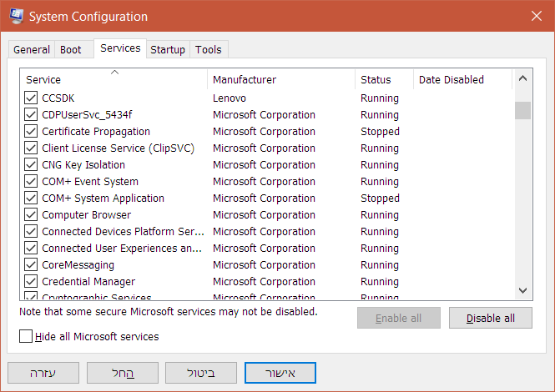The image size is (555, 392).
Task: Close the System Configuration window
Action: 537,16
